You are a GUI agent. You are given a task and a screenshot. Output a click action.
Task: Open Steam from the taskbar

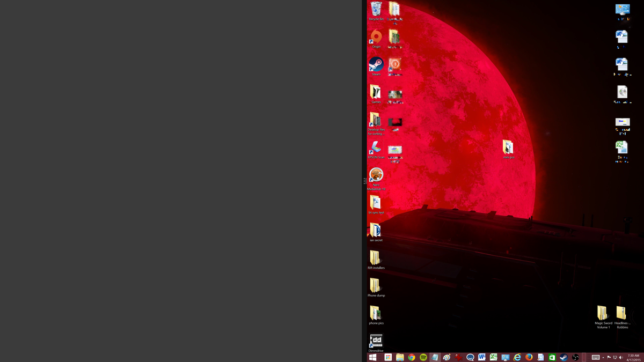[563, 357]
